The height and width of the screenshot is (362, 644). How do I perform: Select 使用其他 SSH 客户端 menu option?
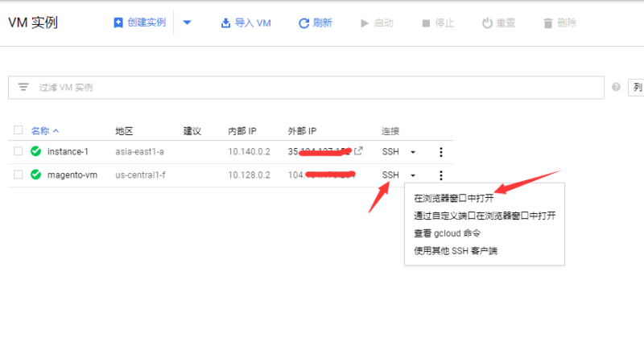coord(456,251)
